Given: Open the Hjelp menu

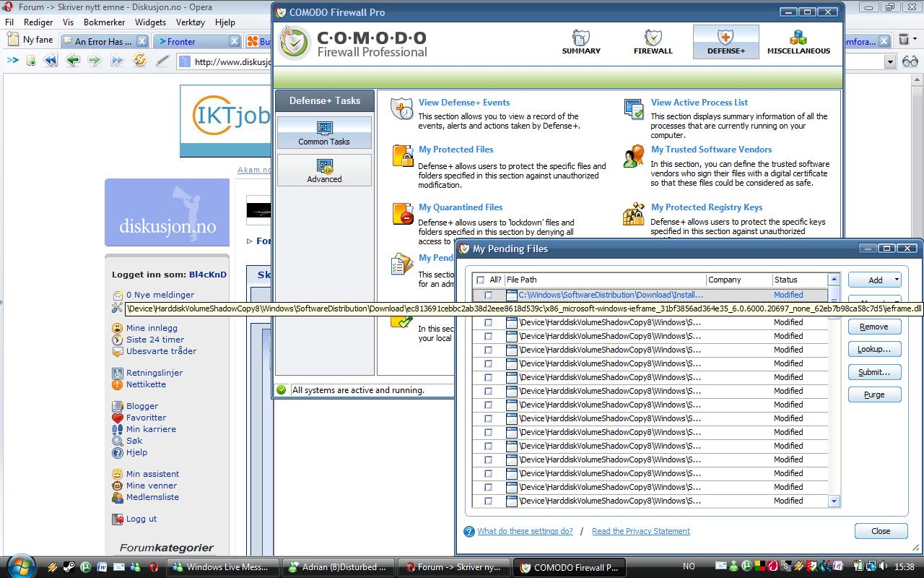Looking at the screenshot, I should (225, 22).
